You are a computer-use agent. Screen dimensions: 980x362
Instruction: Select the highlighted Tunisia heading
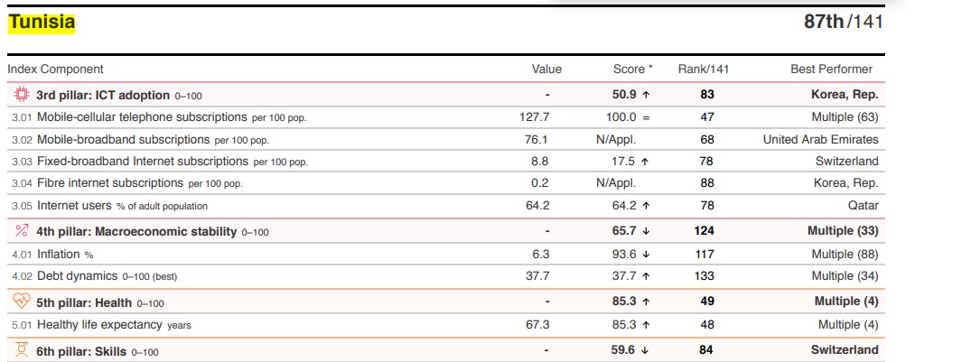[42, 23]
